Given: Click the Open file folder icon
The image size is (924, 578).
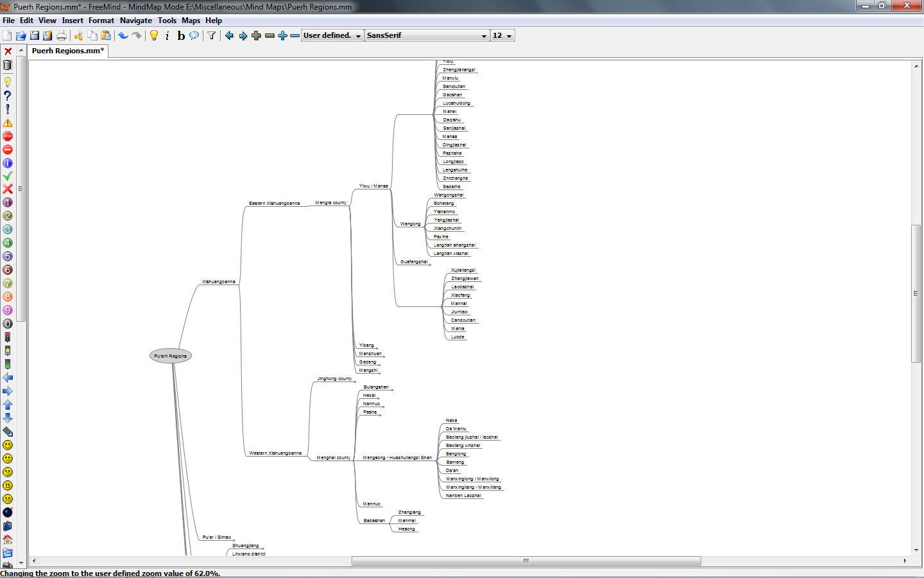Looking at the screenshot, I should pos(21,35).
